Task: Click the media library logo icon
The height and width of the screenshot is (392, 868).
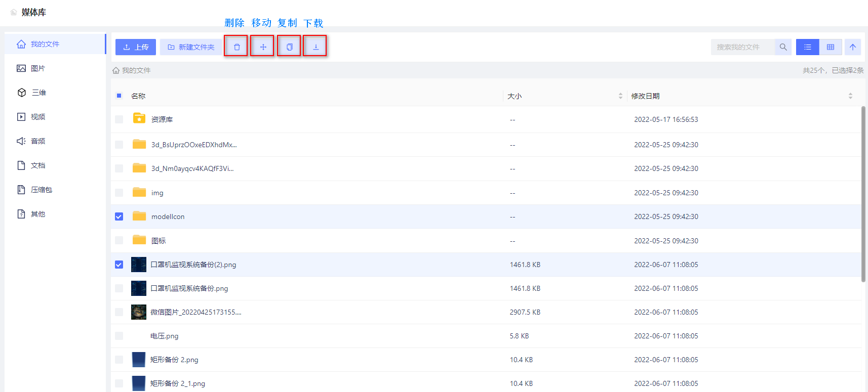Action: click(x=14, y=12)
